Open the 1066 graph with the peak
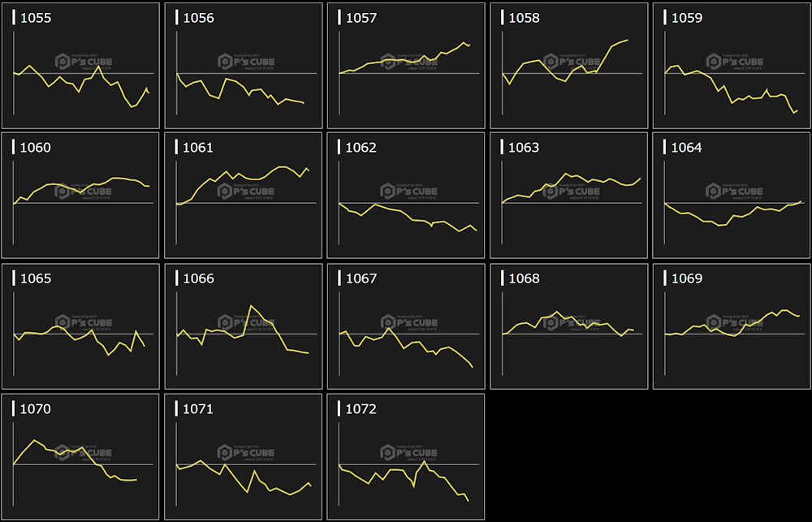 (243, 326)
